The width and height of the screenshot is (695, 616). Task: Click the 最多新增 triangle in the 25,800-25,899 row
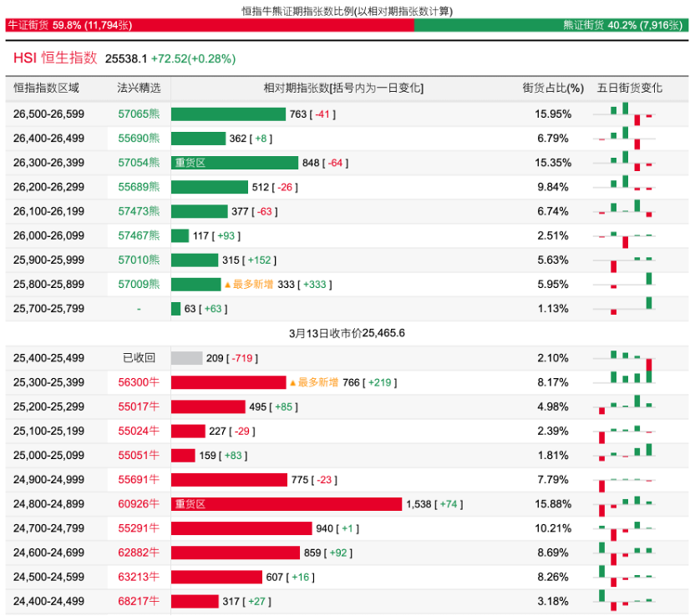227,285
